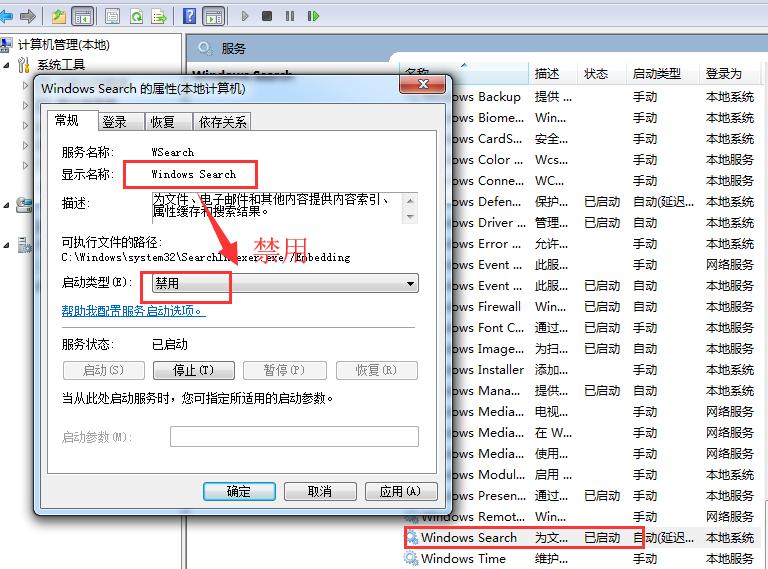Click the greyed 恢复(R) button
Image resolution: width=768 pixels, height=569 pixels.
[377, 370]
